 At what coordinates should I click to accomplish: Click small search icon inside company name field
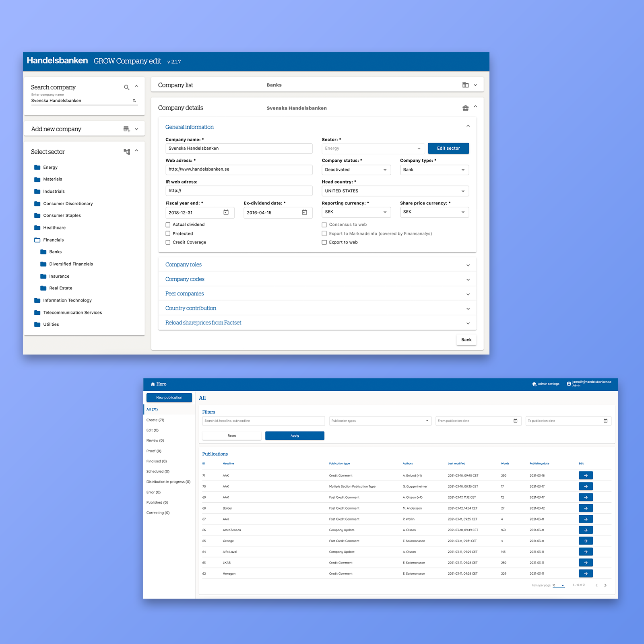134,101
